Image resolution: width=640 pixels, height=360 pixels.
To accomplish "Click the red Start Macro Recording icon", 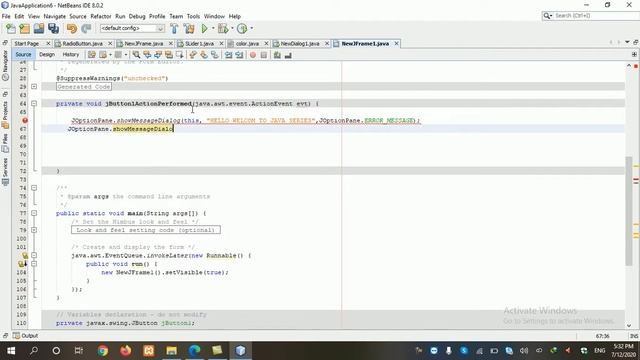I will point(253,55).
